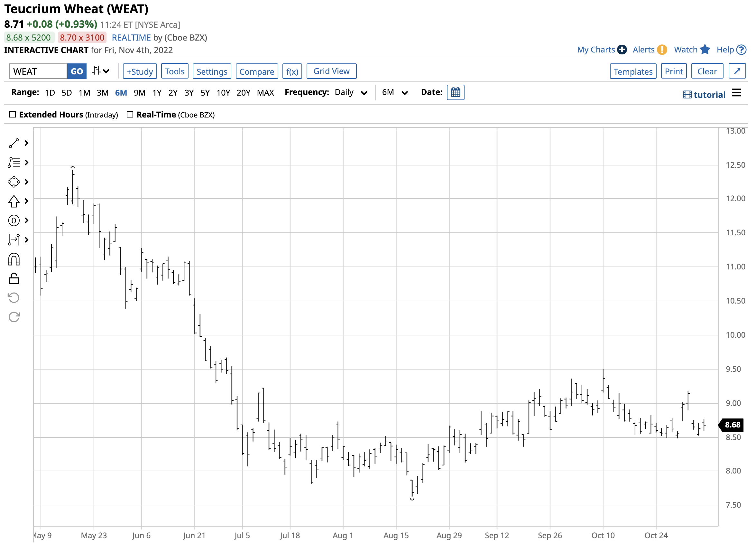This screenshot has height=553, width=756.
Task: Select the 3M range option
Action: pos(102,93)
